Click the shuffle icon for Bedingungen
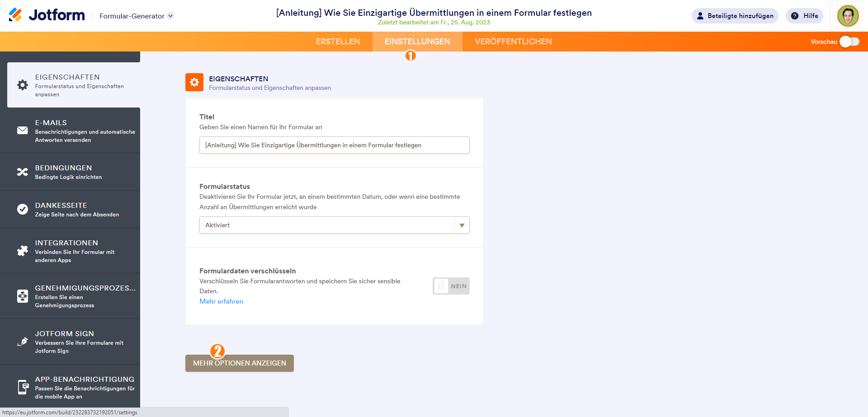The height and width of the screenshot is (417, 868). [x=23, y=172]
